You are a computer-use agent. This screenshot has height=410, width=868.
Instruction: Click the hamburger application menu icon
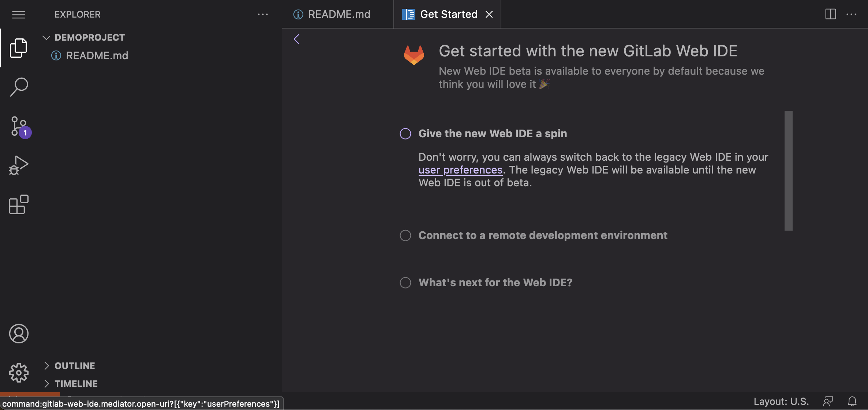pyautogui.click(x=19, y=15)
